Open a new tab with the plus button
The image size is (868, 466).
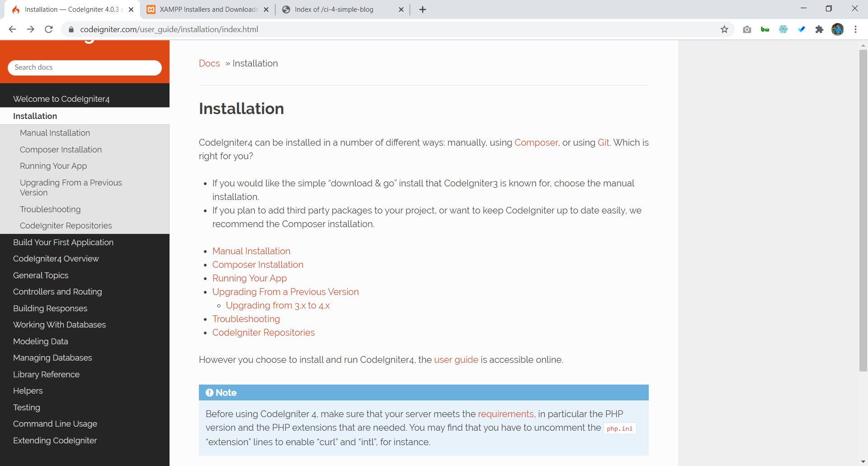point(423,10)
